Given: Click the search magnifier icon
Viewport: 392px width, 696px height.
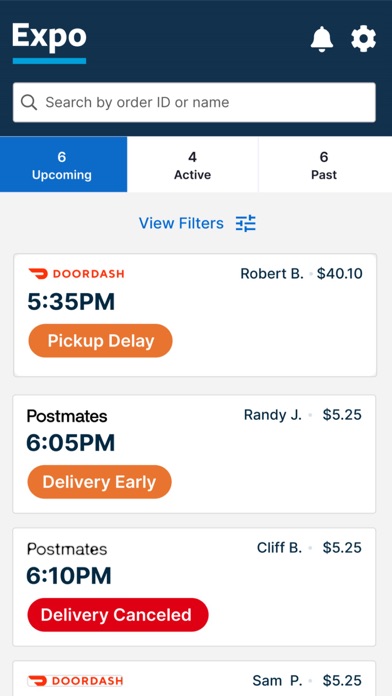Looking at the screenshot, I should click(29, 103).
